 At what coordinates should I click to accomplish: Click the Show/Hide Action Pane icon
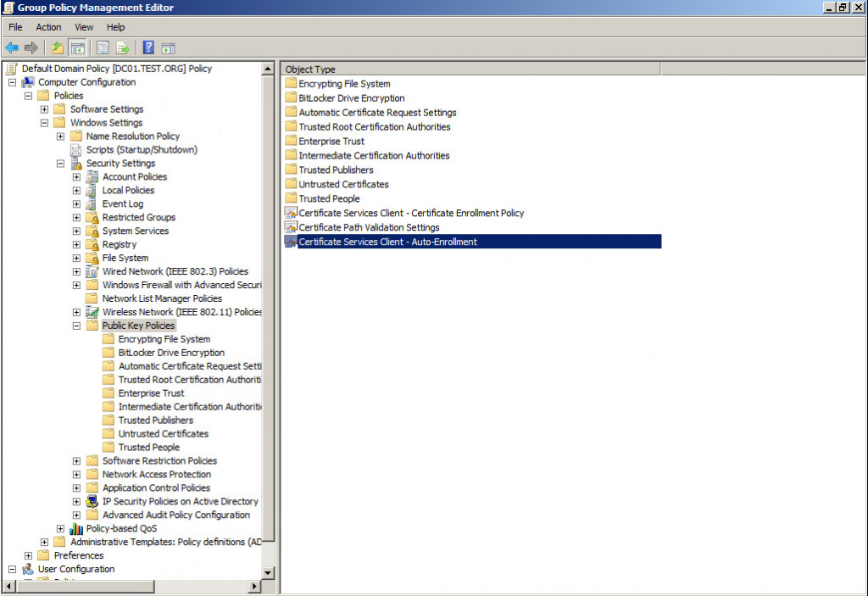168,47
